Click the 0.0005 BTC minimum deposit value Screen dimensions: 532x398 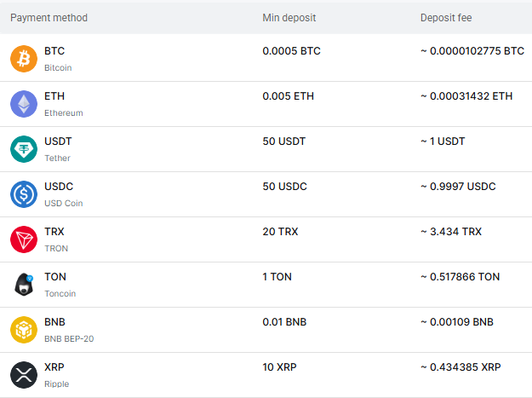coord(291,51)
